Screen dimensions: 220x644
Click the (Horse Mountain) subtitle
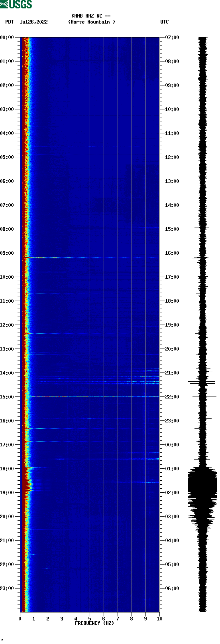[x=92, y=22]
